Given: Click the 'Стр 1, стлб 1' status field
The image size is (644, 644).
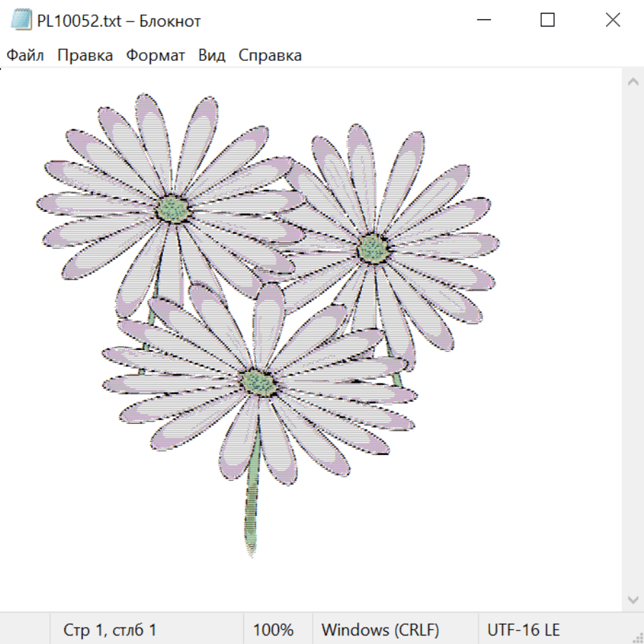Looking at the screenshot, I should coord(110,630).
